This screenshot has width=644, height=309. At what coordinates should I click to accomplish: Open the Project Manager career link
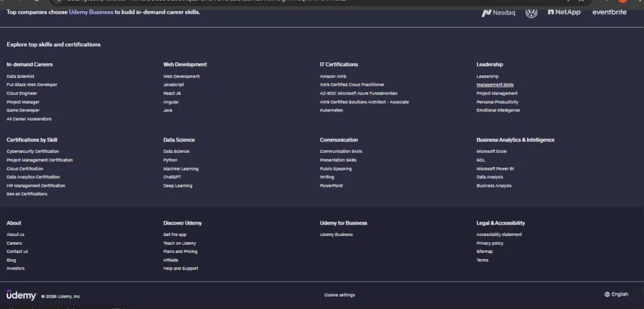click(23, 102)
